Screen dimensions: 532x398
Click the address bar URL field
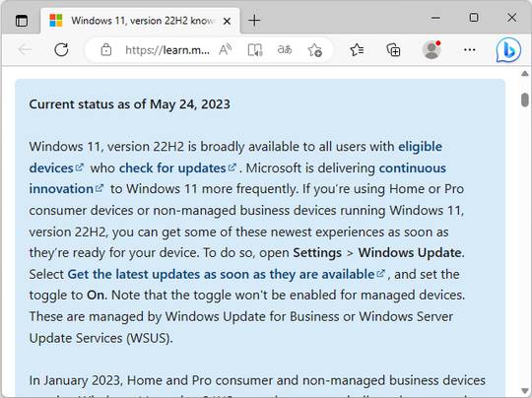pyautogui.click(x=166, y=50)
